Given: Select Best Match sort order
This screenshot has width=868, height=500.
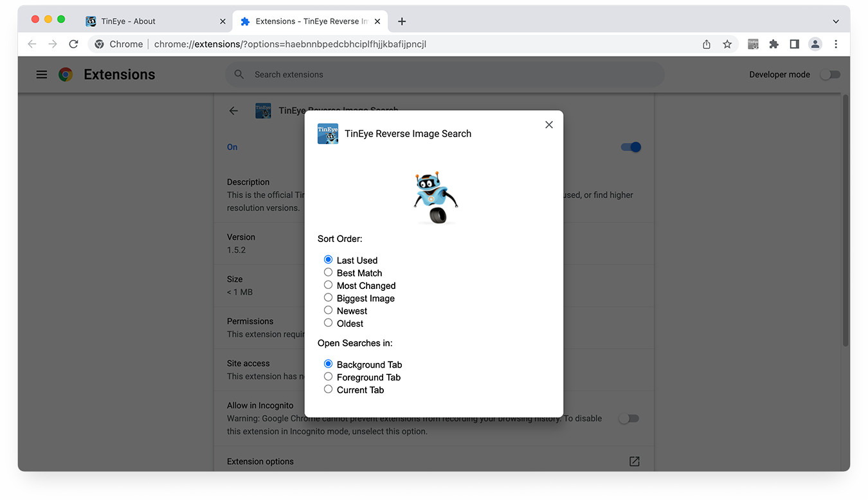Looking at the screenshot, I should (x=328, y=273).
